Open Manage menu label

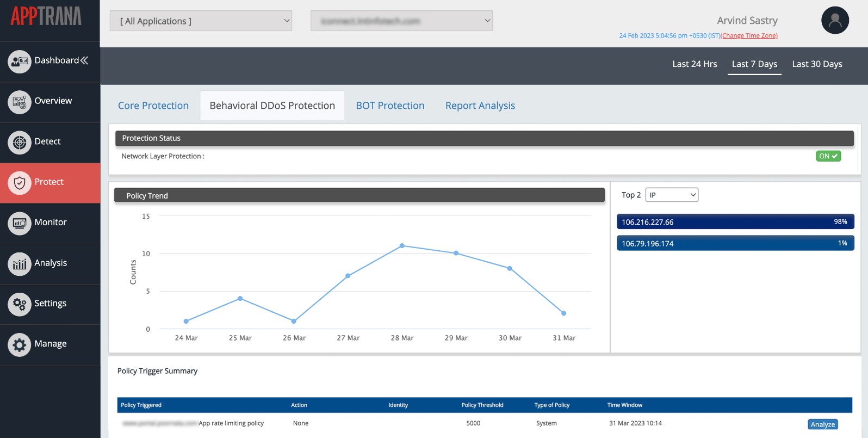(51, 344)
